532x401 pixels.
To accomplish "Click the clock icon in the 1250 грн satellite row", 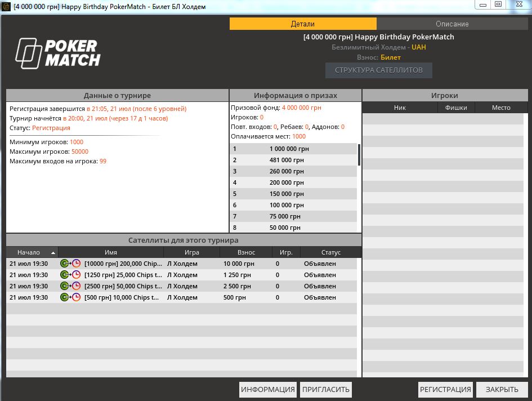I will click(x=77, y=275).
